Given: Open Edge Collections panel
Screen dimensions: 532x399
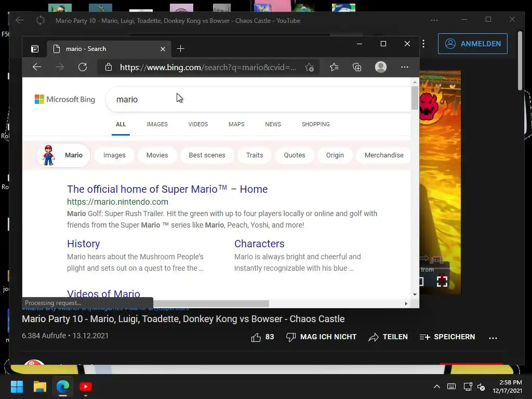Looking at the screenshot, I should [357, 67].
